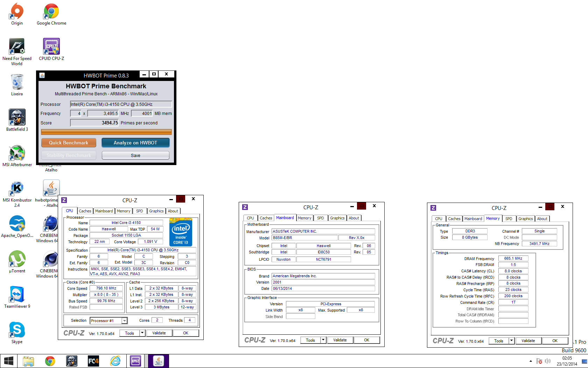The height and width of the screenshot is (368, 588).
Task: Open SPD tab in the Memory window
Action: pyautogui.click(x=509, y=219)
